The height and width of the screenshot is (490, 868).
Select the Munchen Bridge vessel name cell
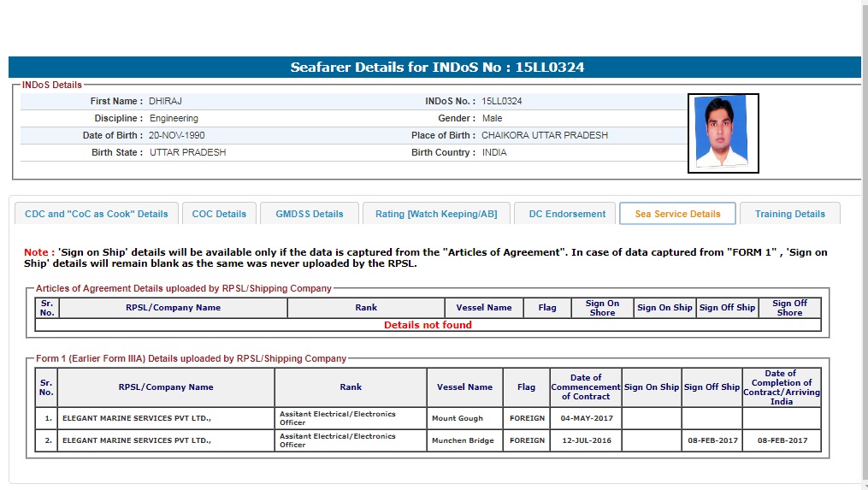click(463, 441)
